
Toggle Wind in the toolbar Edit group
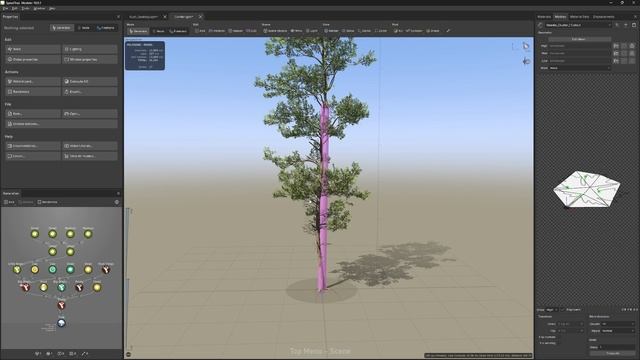click(x=200, y=31)
